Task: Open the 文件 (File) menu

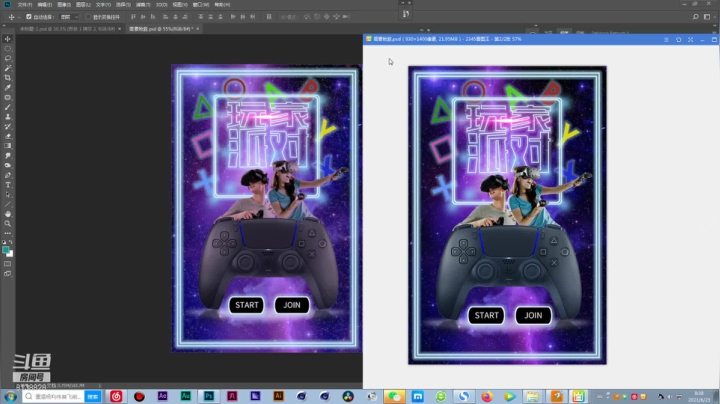Action: [x=25, y=5]
